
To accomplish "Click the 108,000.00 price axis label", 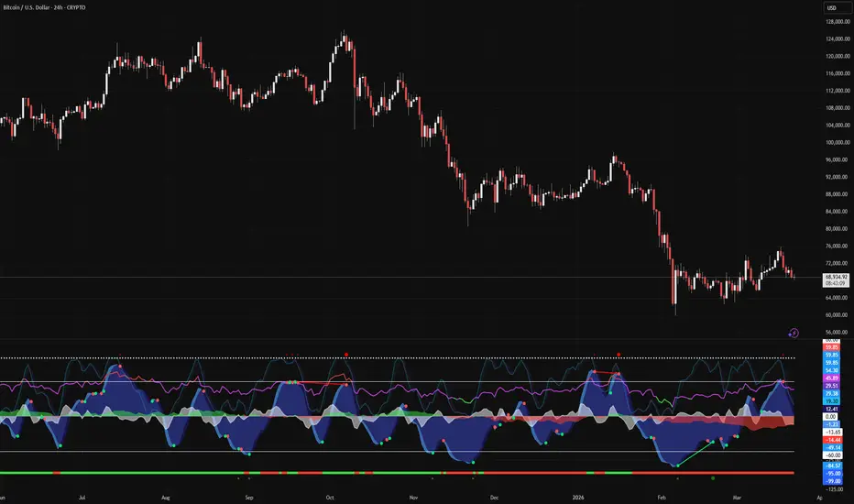I will coord(838,108).
